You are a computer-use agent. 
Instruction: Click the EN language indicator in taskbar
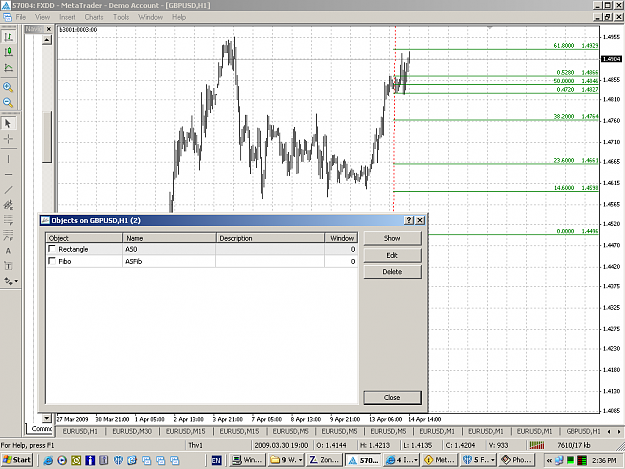[x=216, y=461]
